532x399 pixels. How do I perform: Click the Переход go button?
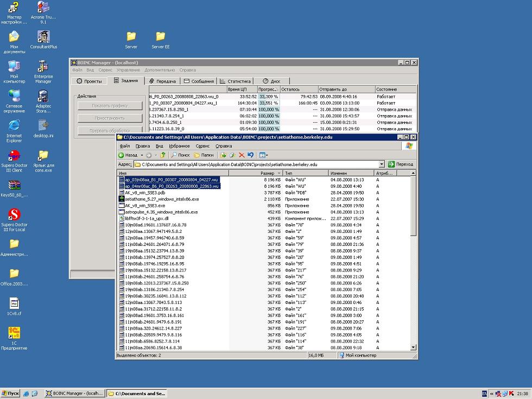tap(401, 164)
